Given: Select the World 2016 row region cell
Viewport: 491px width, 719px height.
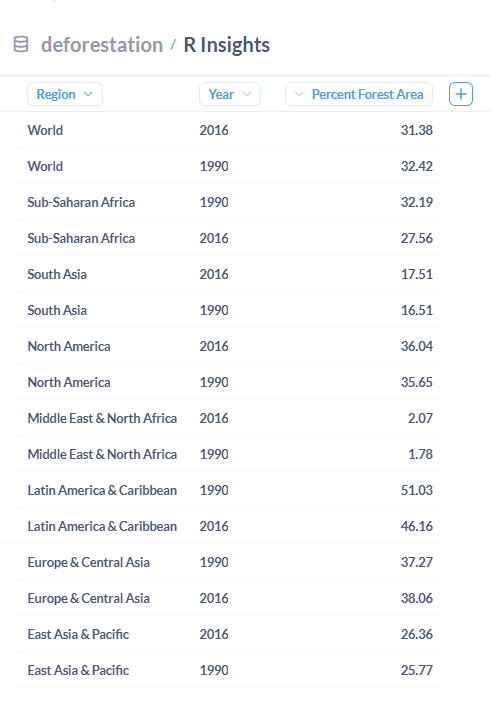Looking at the screenshot, I should coord(103,130).
